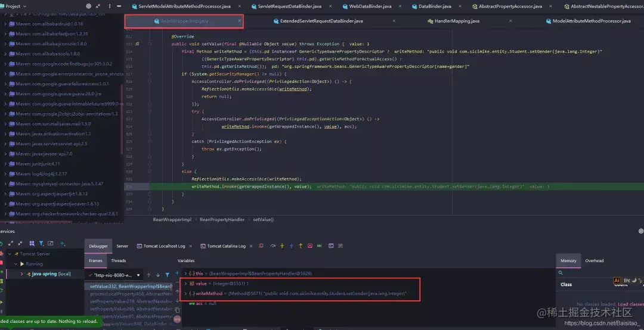Open Project panel options three-dots menu
Viewport: 644px width, 330px height.
point(109,6)
